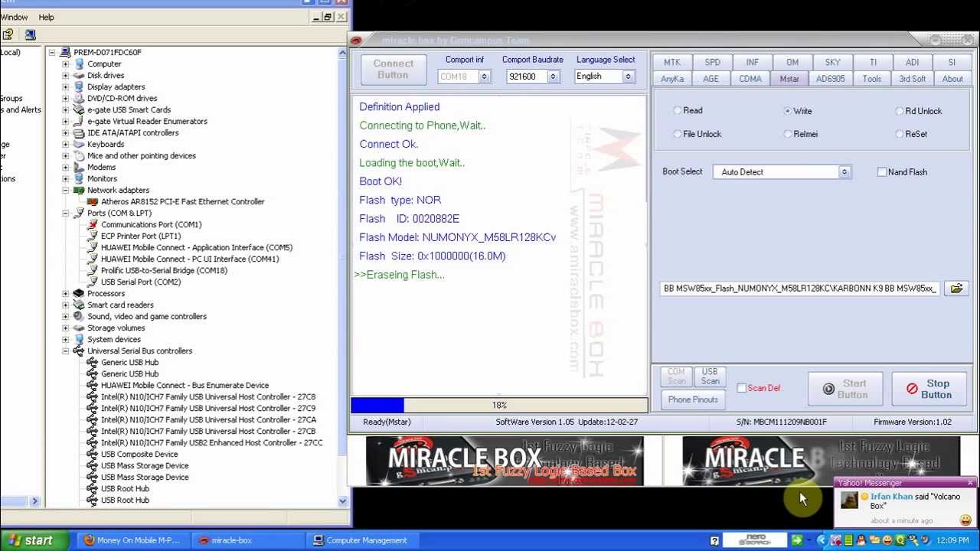This screenshot has height=551, width=980.
Task: Open the Boot Select Auto Detect dropdown
Action: (844, 172)
